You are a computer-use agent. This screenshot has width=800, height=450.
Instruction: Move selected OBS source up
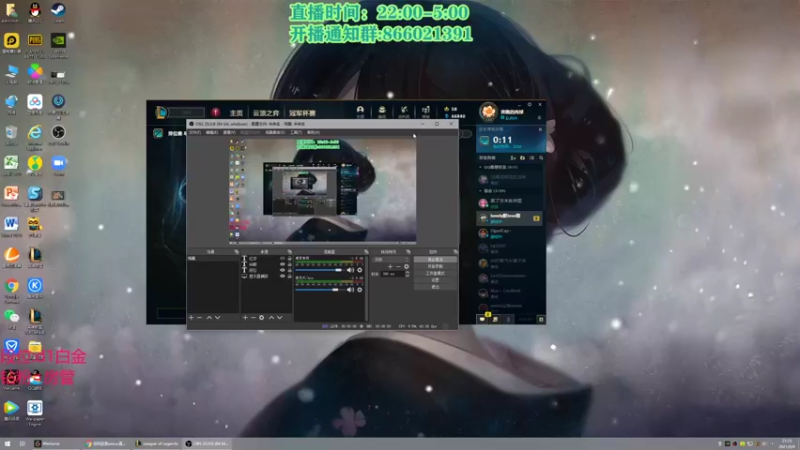coord(271,317)
